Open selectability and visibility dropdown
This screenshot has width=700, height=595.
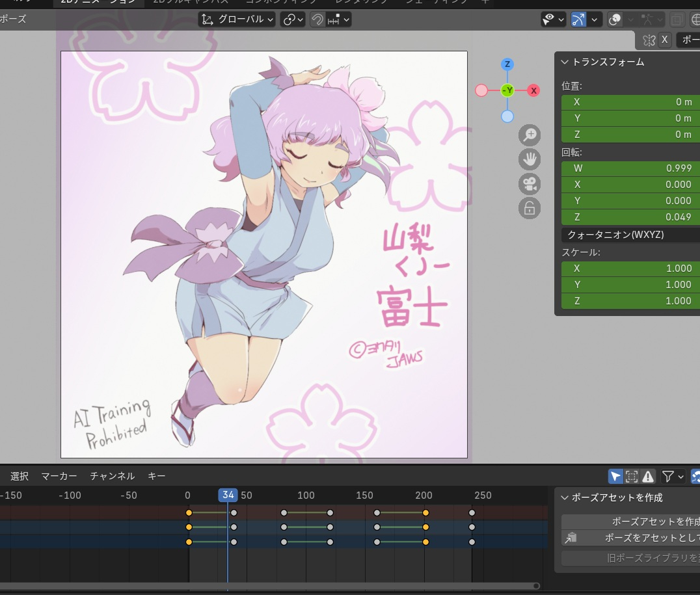553,20
